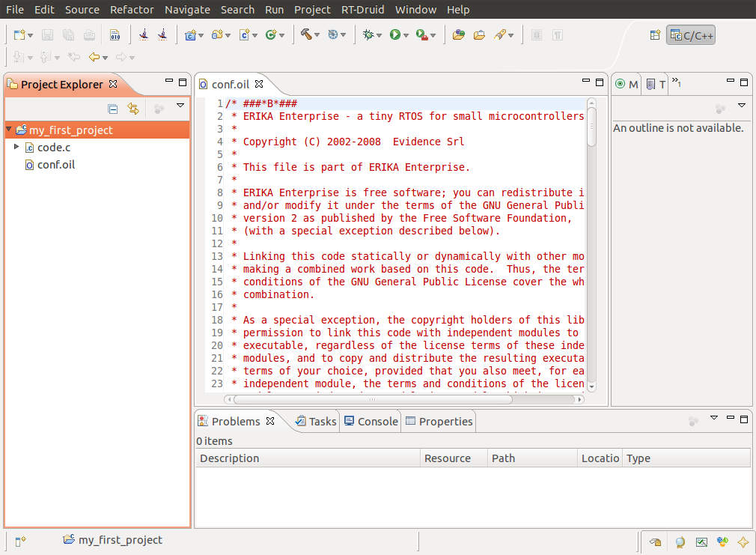The width and height of the screenshot is (756, 555).
Task: Click the Last Edit Location icon
Action: coord(74,57)
